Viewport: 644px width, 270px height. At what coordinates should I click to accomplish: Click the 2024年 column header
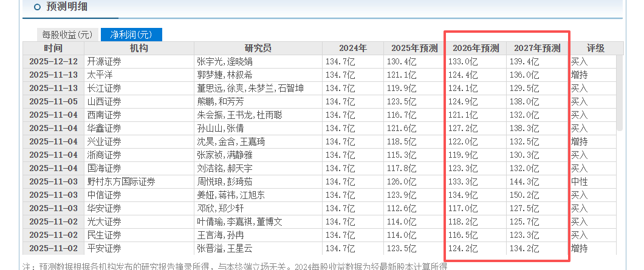click(353, 49)
